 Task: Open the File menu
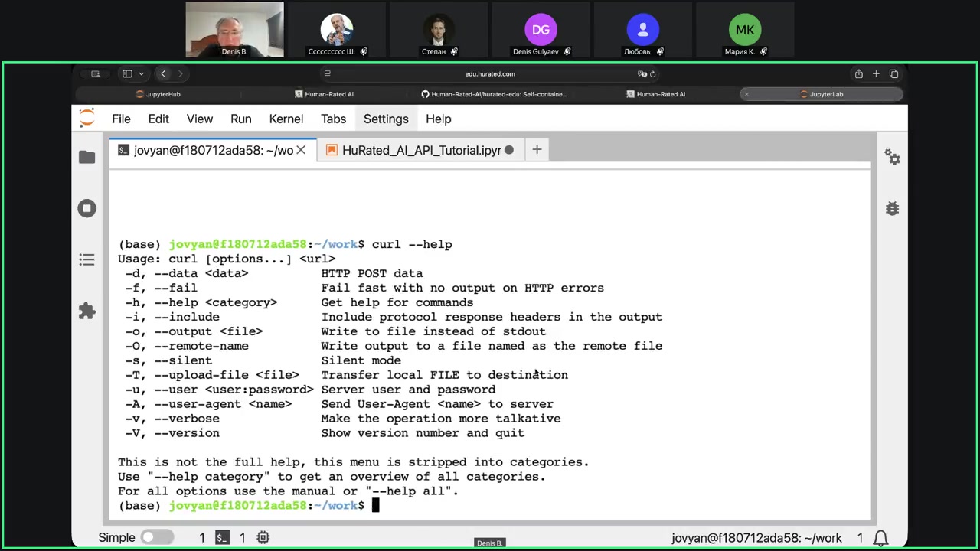[x=121, y=119]
